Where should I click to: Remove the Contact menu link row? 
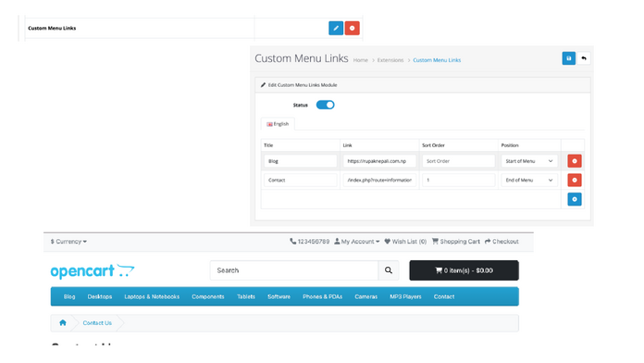click(x=575, y=180)
